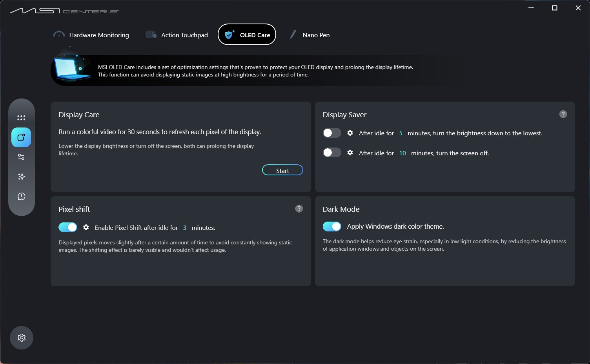The height and width of the screenshot is (364, 590).
Task: Click the Action Touchpad icon
Action: [151, 35]
